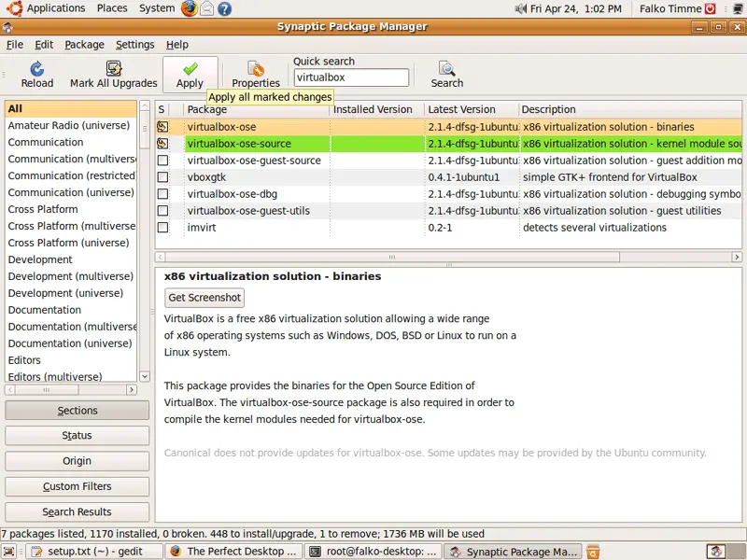The image size is (747, 560).
Task: Click the package list horizontal scrollbar
Action: (392, 258)
